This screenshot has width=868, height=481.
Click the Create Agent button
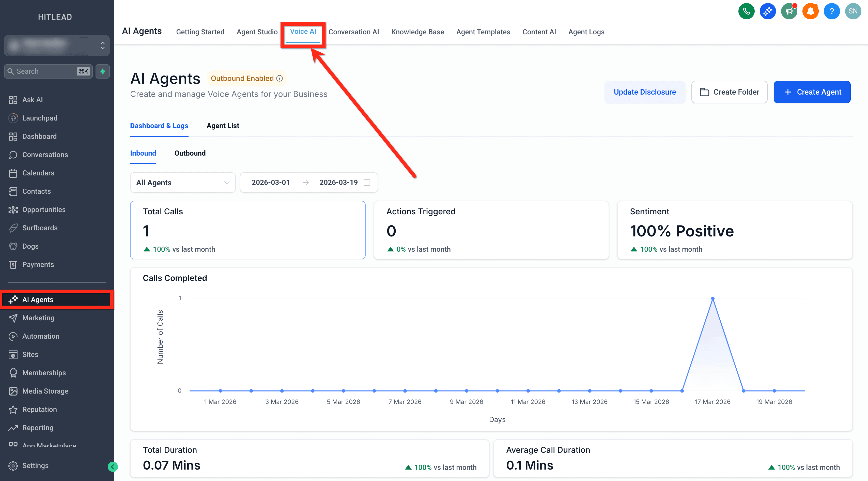pyautogui.click(x=812, y=92)
